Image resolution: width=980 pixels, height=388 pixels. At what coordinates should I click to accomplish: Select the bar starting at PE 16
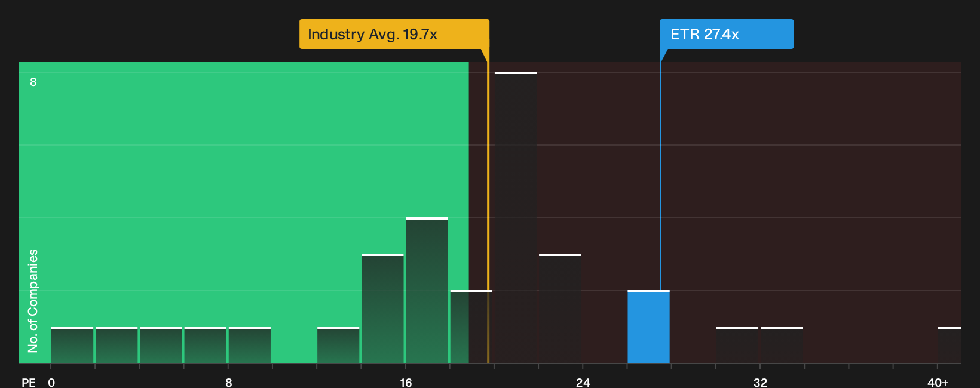[427, 291]
